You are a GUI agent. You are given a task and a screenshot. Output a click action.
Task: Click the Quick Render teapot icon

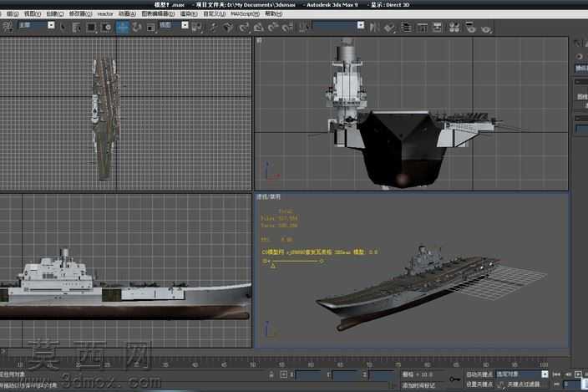(486, 28)
